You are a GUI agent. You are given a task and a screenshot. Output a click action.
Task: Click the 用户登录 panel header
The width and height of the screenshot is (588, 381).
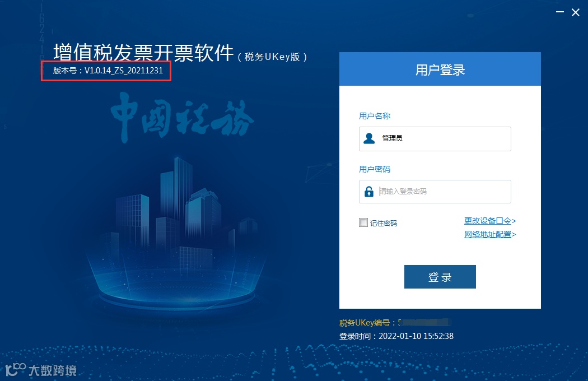click(440, 69)
